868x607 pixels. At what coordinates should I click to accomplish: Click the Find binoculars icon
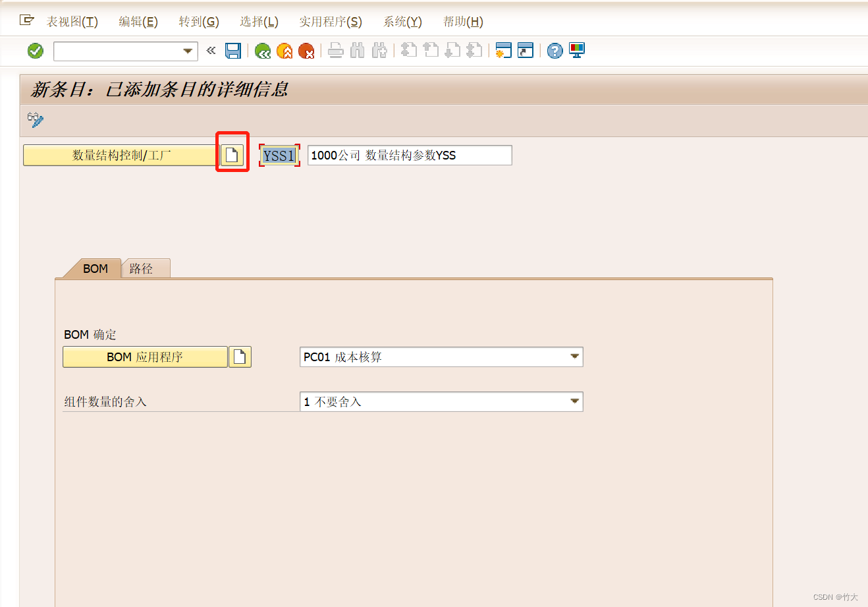pyautogui.click(x=358, y=51)
